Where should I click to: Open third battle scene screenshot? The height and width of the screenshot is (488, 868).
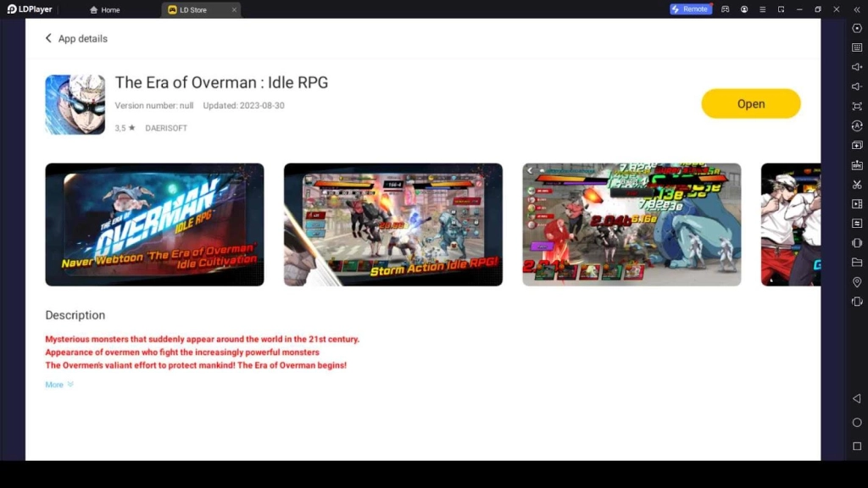coord(632,224)
